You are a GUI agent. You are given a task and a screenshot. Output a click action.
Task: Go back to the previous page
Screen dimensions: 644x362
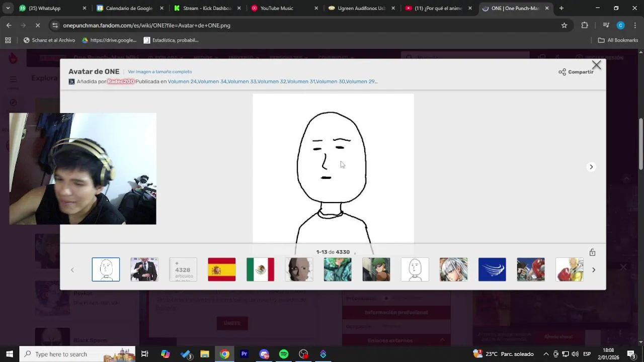tap(9, 25)
